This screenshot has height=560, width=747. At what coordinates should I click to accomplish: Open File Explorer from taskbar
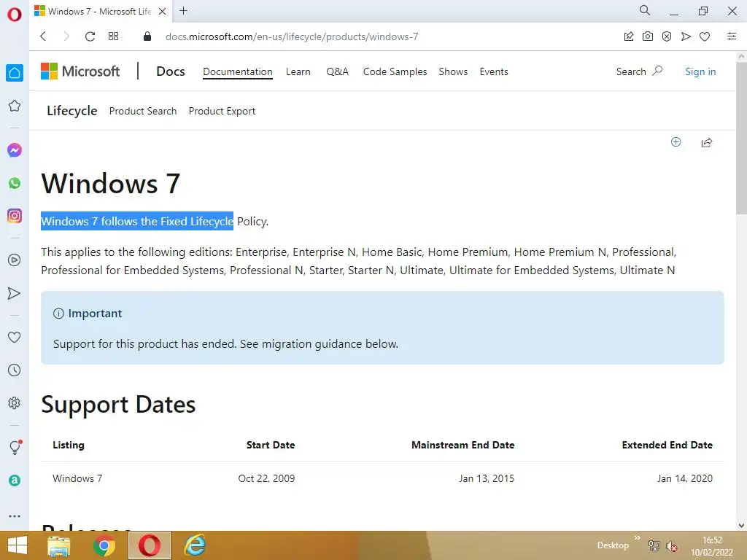(x=59, y=545)
